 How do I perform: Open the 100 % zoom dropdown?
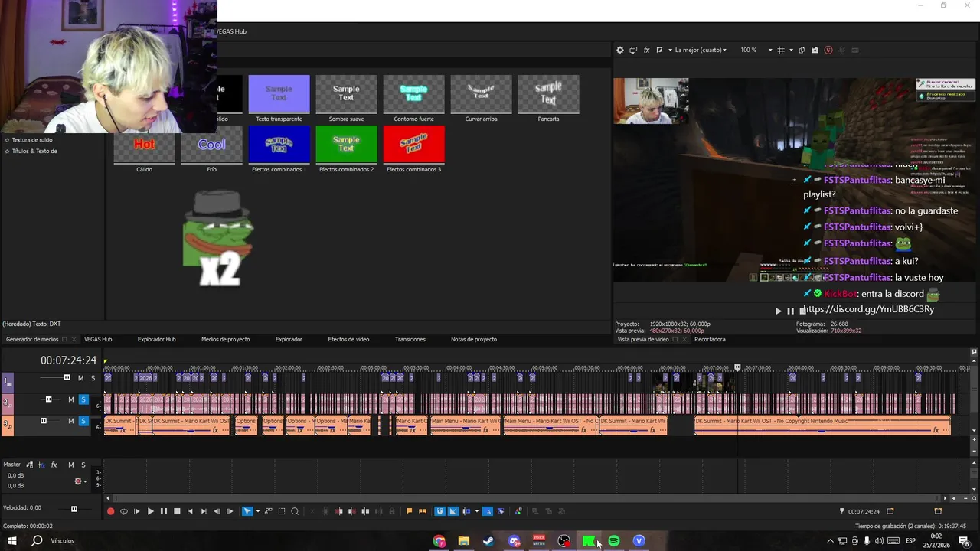770,50
